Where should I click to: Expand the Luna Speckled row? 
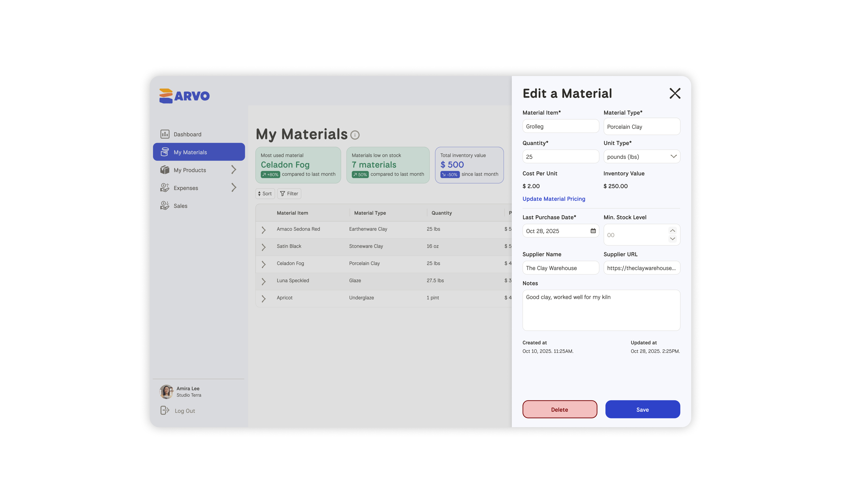264,281
